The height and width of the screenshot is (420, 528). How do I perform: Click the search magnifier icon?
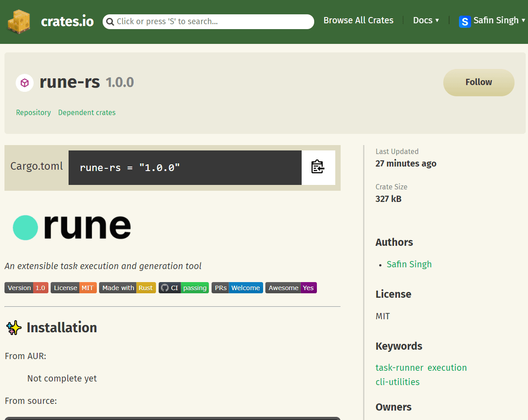tap(110, 22)
